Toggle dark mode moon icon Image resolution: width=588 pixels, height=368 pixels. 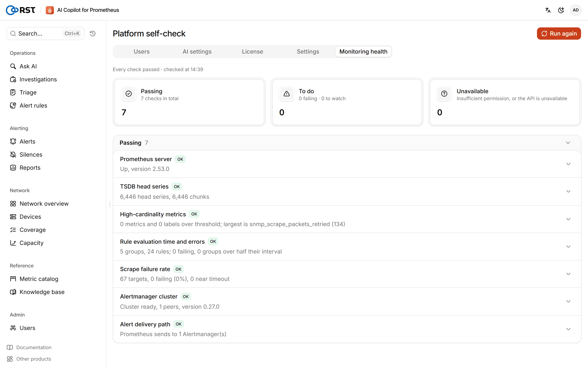pos(561,10)
